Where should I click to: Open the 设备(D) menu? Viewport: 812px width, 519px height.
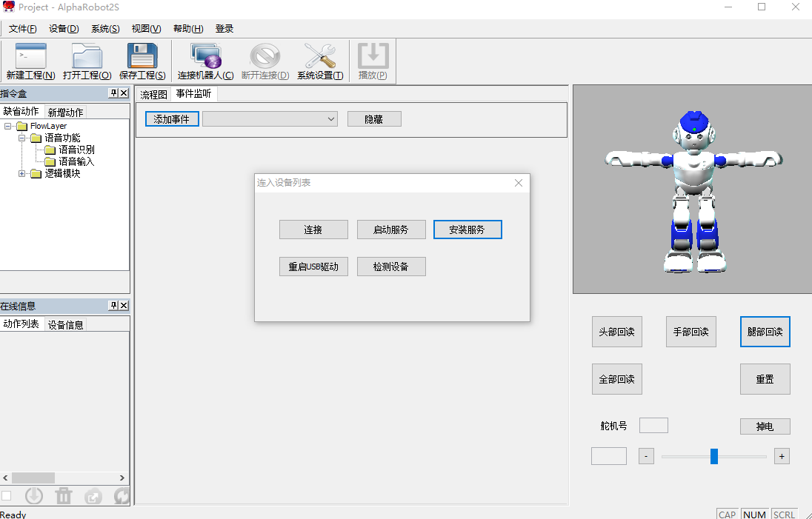[64, 28]
